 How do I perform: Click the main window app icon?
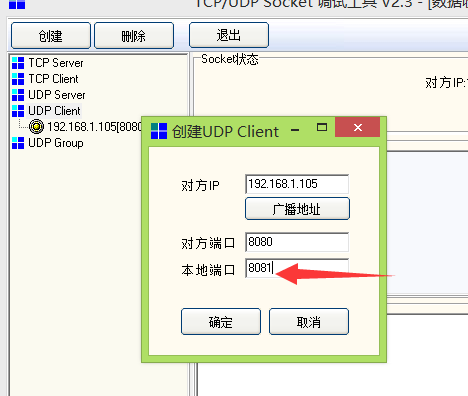coord(17,4)
